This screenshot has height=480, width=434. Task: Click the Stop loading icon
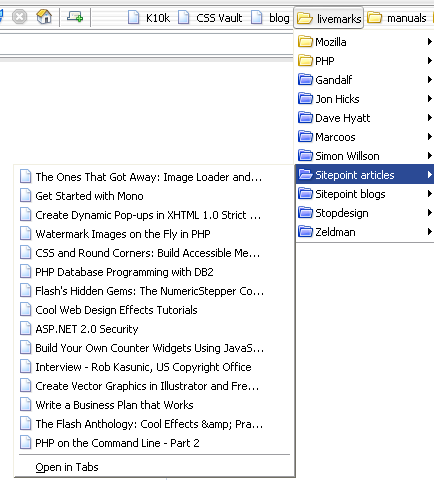tap(19, 16)
